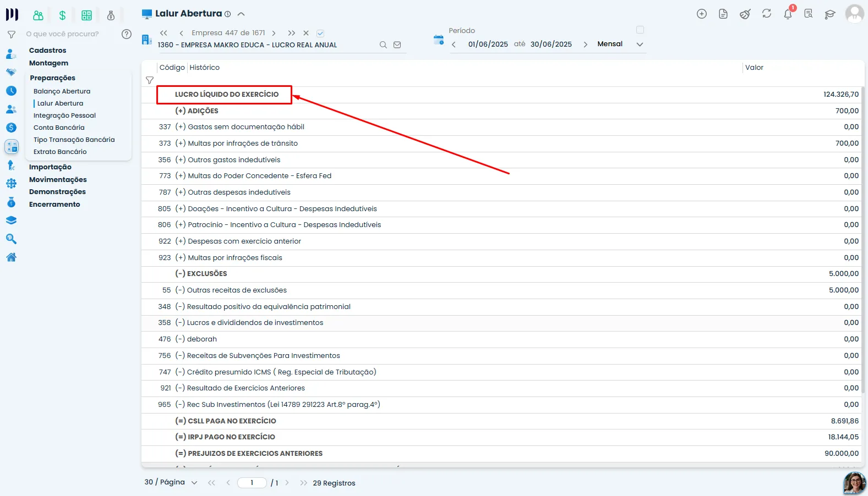Click the filter funnel icon above table
Viewport: 868px width, 496px height.
149,80
